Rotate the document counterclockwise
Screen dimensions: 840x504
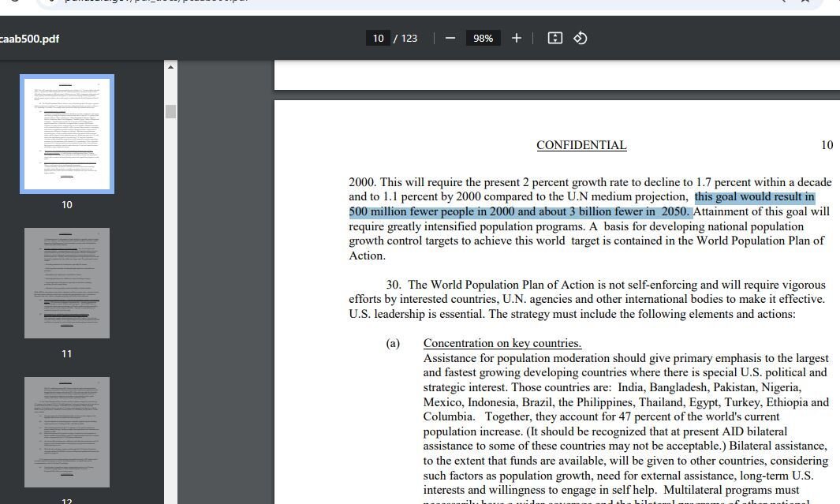pyautogui.click(x=581, y=38)
